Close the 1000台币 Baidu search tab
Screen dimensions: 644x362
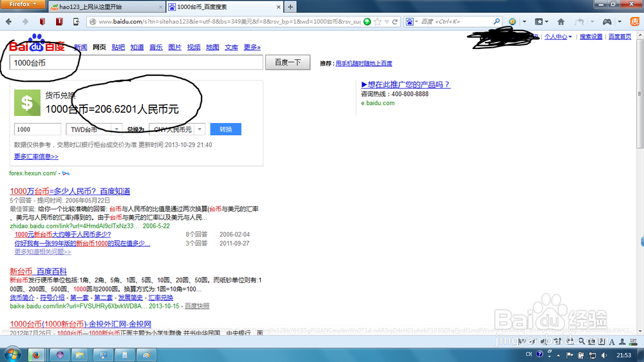[278, 7]
